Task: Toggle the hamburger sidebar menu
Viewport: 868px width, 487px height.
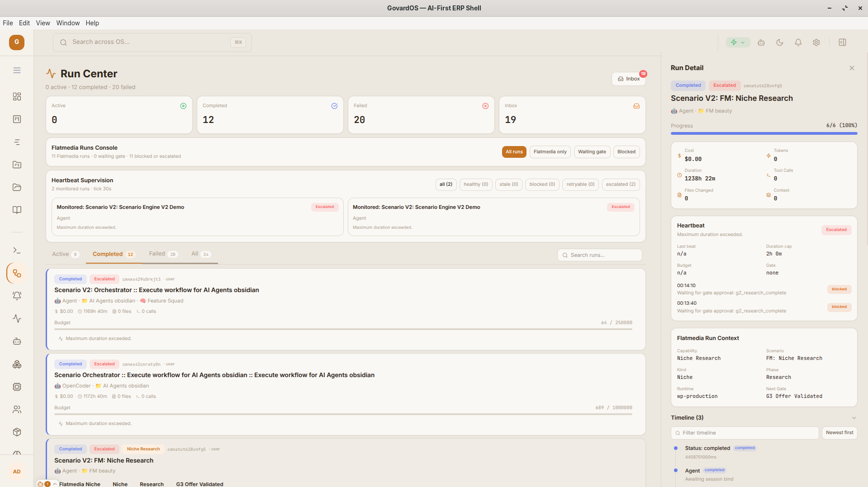Action: click(x=17, y=70)
